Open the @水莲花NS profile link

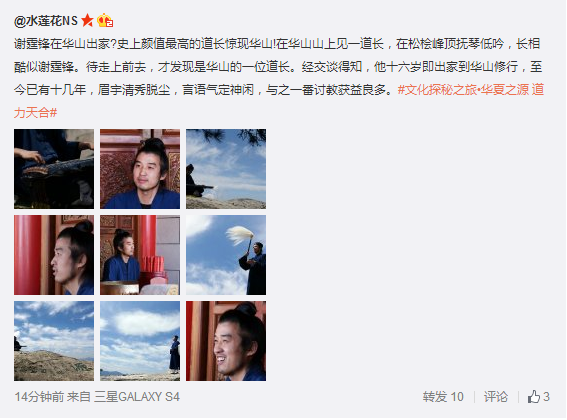click(x=46, y=21)
